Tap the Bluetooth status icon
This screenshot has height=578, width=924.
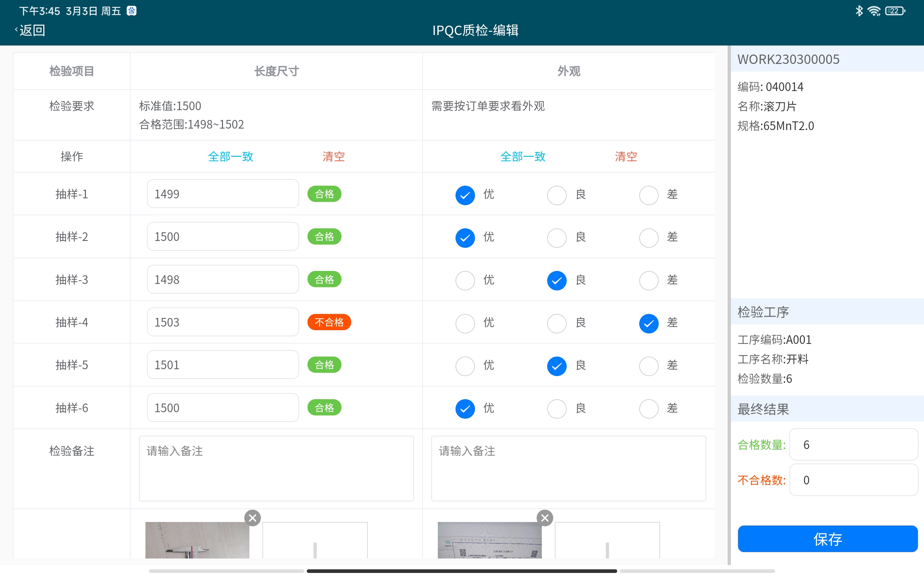pos(859,11)
